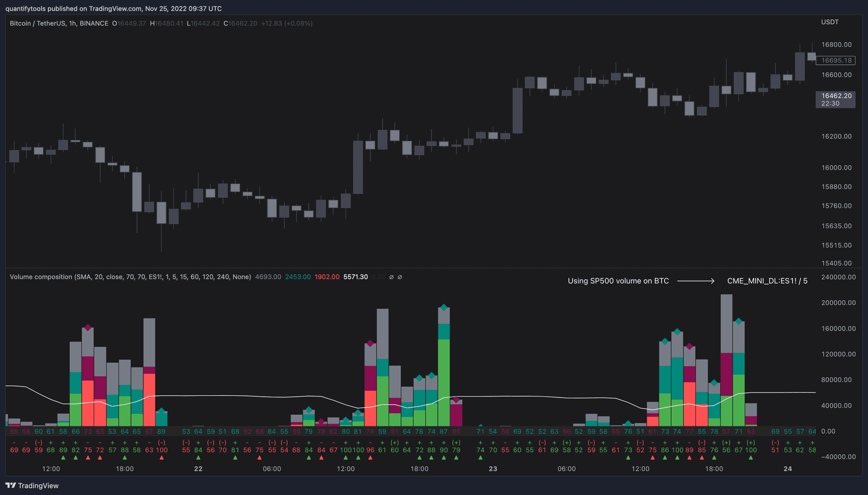Click the last empty-set symbol in indicator legend
The height and width of the screenshot is (495, 868).
400,277
